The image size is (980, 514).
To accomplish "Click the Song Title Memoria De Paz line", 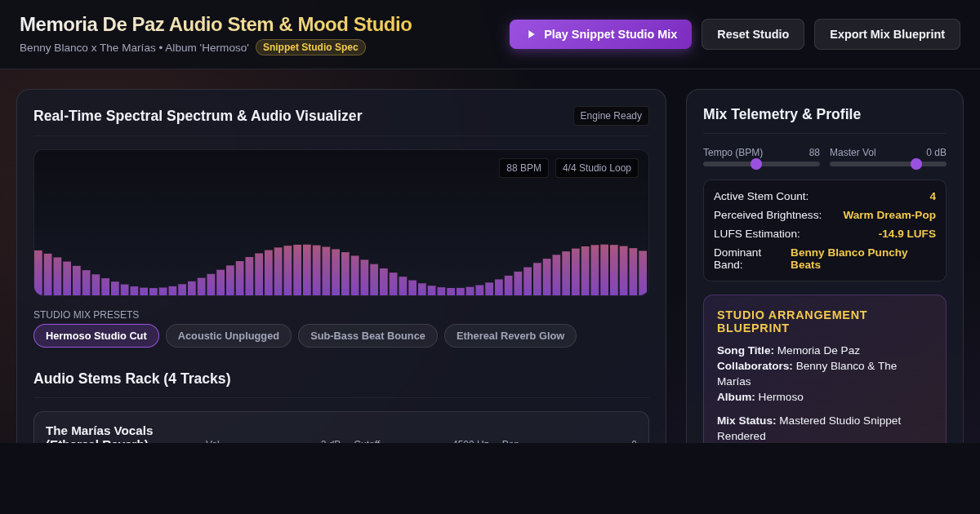I will click(788, 350).
